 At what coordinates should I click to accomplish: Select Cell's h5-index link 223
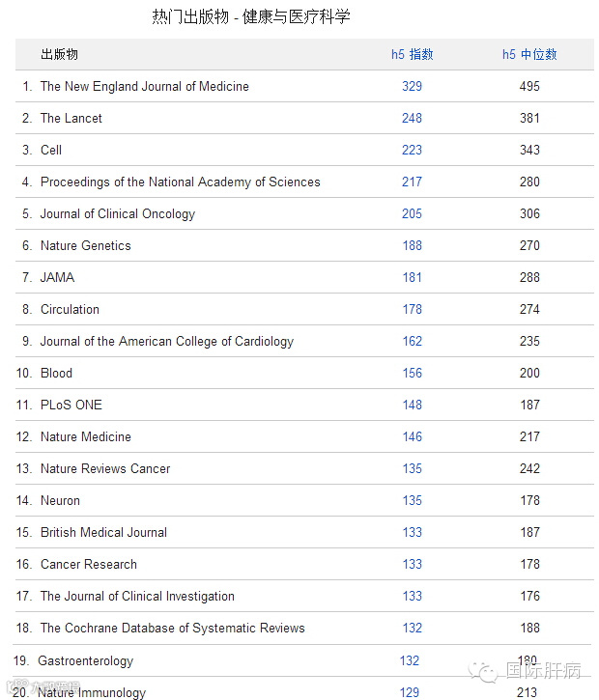413,150
